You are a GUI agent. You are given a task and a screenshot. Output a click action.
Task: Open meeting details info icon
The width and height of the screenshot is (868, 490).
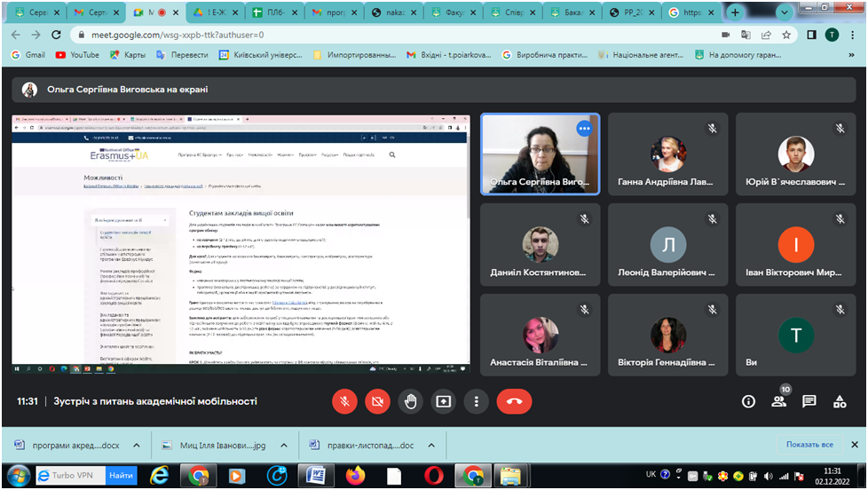tap(748, 401)
